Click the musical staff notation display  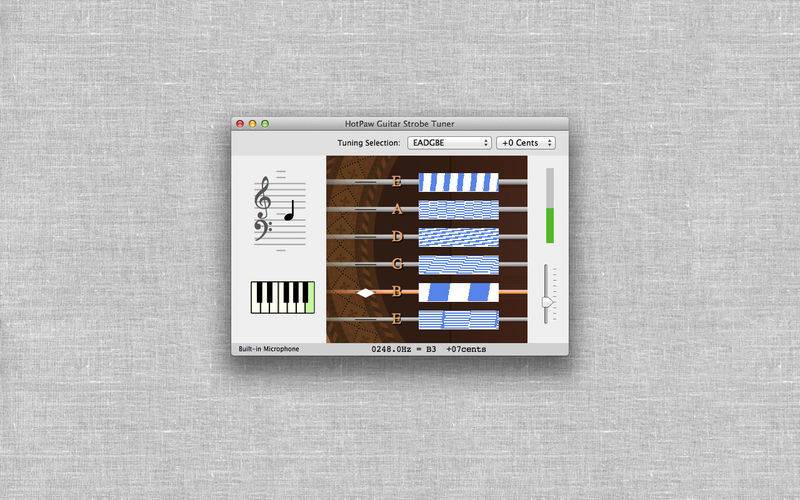(x=280, y=210)
